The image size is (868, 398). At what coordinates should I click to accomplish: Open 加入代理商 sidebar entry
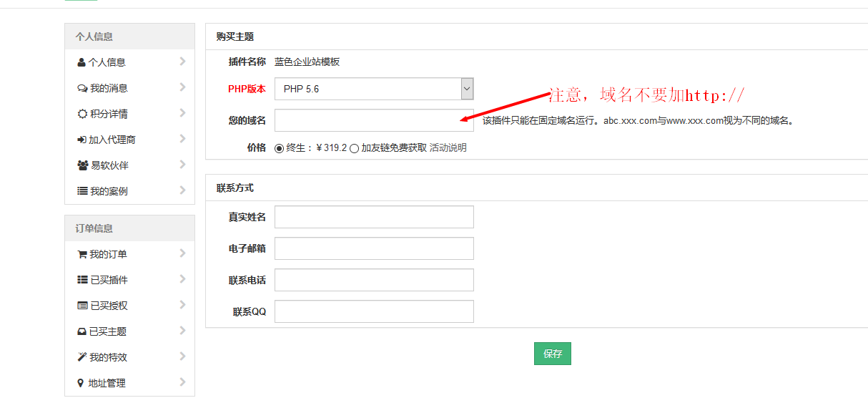[x=112, y=140]
